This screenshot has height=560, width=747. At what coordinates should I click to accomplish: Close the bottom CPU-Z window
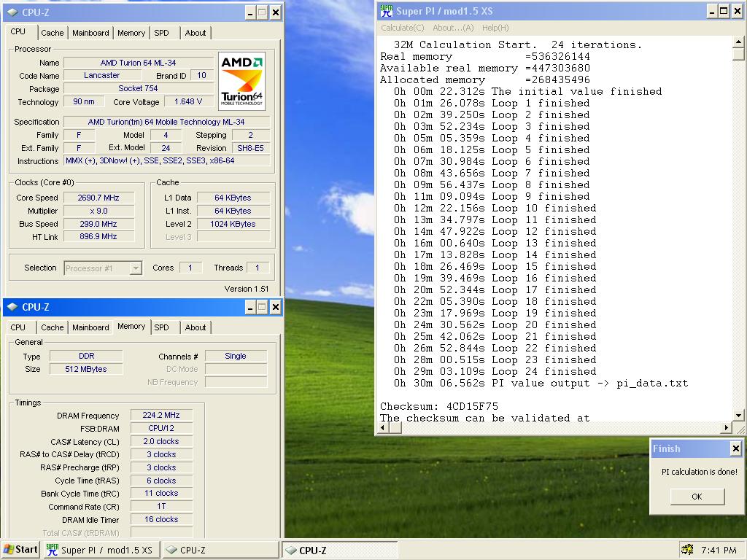pos(275,308)
